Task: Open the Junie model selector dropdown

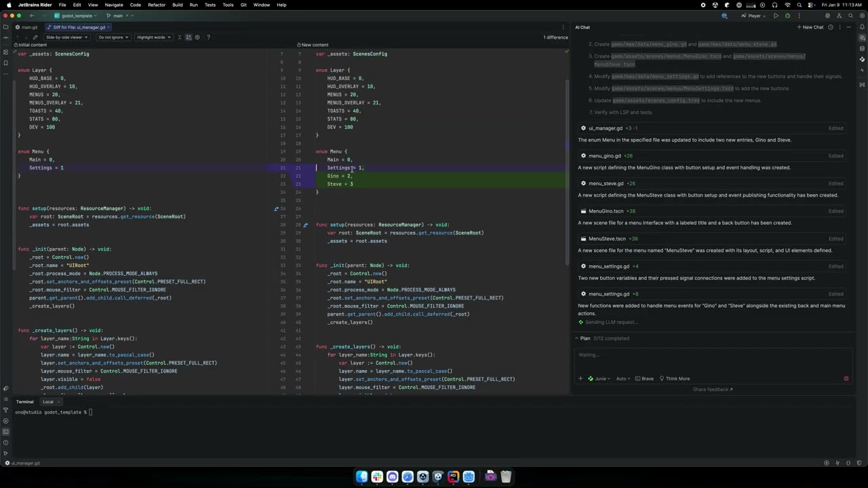Action: (x=601, y=378)
